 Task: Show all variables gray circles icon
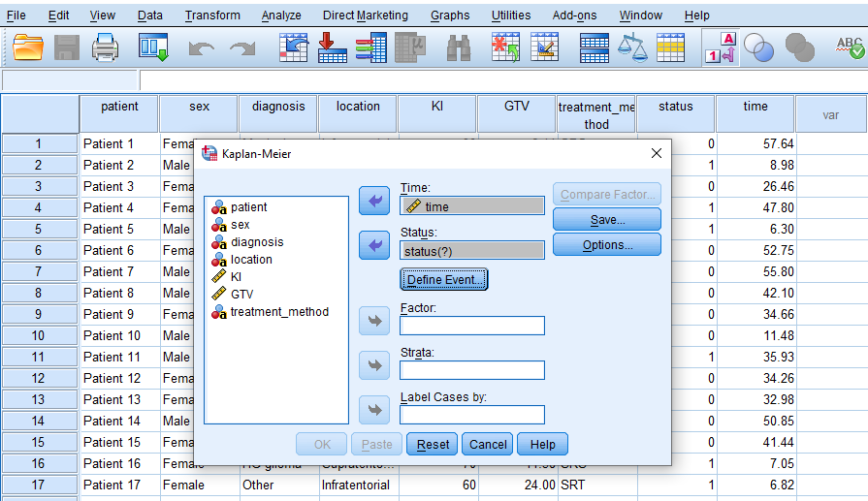[799, 47]
